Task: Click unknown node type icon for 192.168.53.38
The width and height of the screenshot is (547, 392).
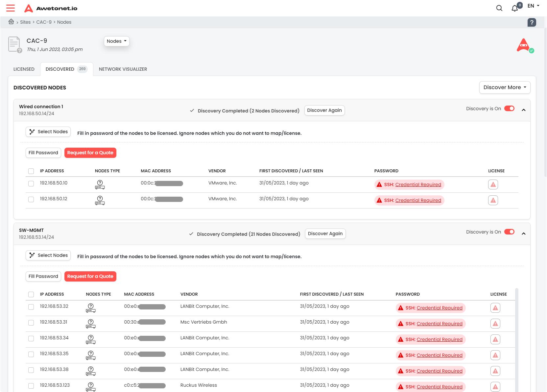Action: (91, 371)
